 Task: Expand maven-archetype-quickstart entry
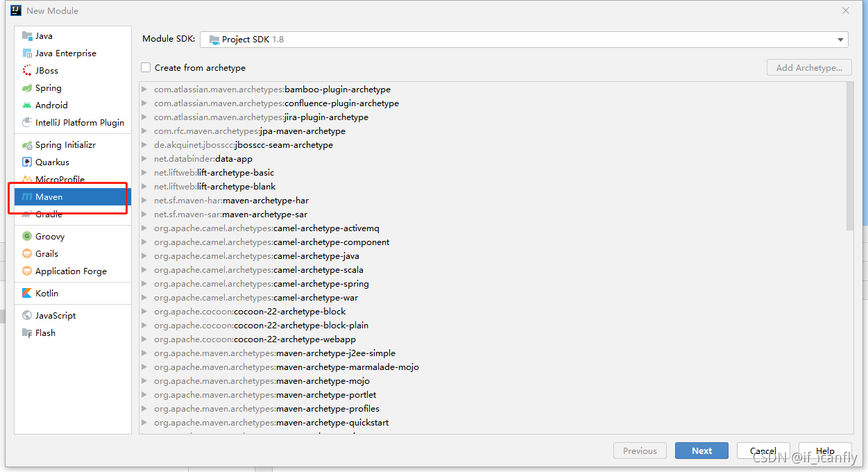point(144,423)
